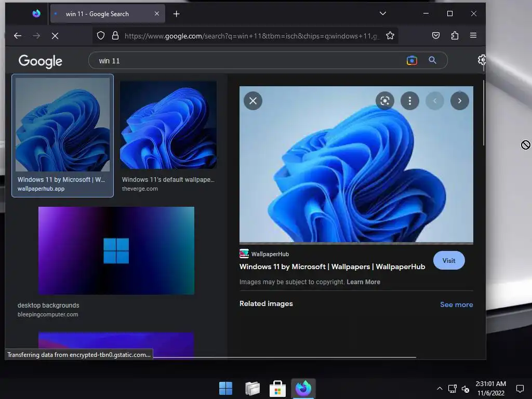Stop page loading with the X button
Viewport: 532px width, 399px height.
(55, 36)
